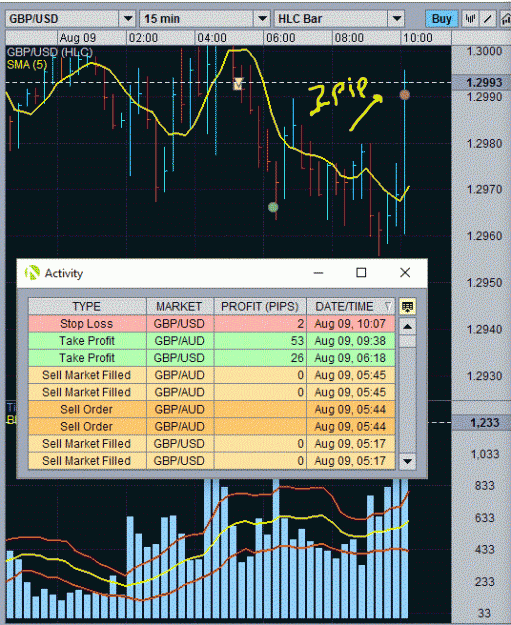Viewport: 511px width, 625px height.
Task: Click the Activity list scrollbar thumb
Action: tap(407, 341)
